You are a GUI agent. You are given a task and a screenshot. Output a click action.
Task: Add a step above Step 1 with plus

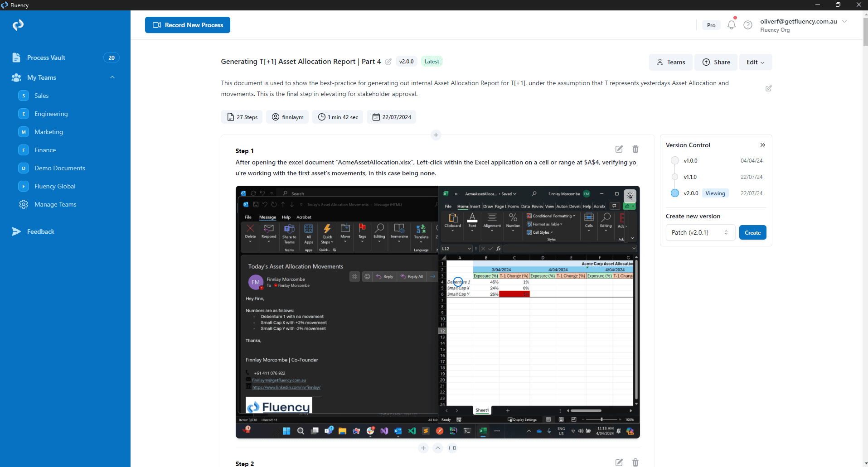[436, 135]
